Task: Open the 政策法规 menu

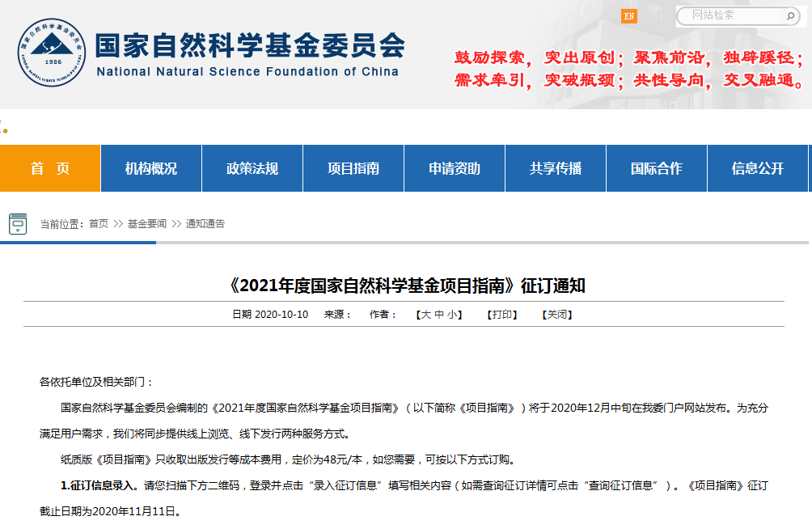Action: coord(252,168)
